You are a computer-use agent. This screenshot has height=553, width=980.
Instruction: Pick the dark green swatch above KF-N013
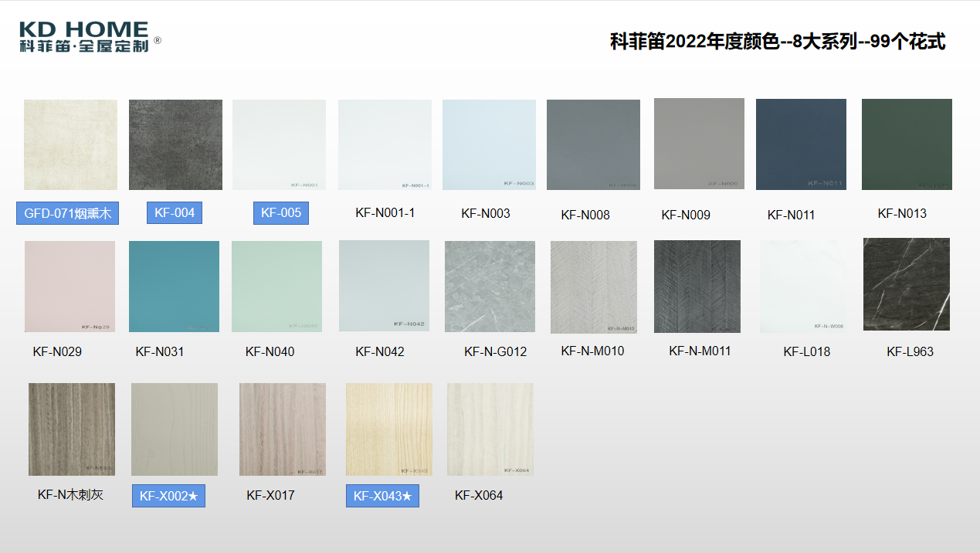tap(907, 144)
